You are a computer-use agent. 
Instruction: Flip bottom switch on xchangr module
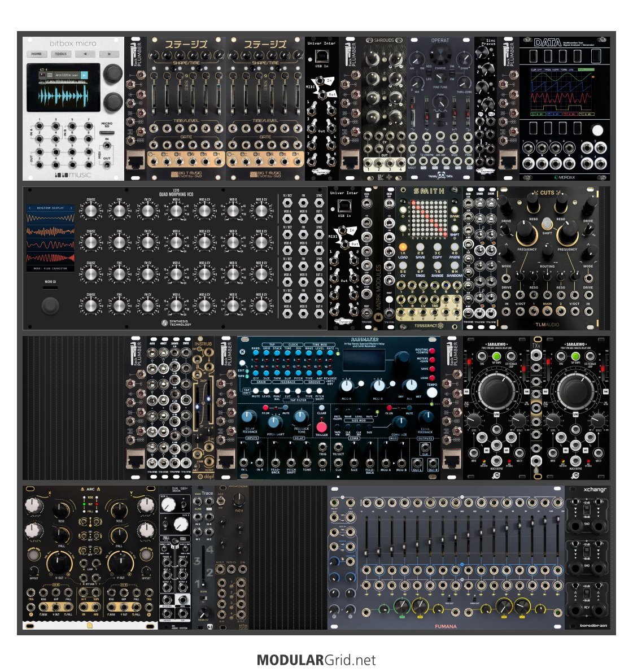[x=587, y=593]
